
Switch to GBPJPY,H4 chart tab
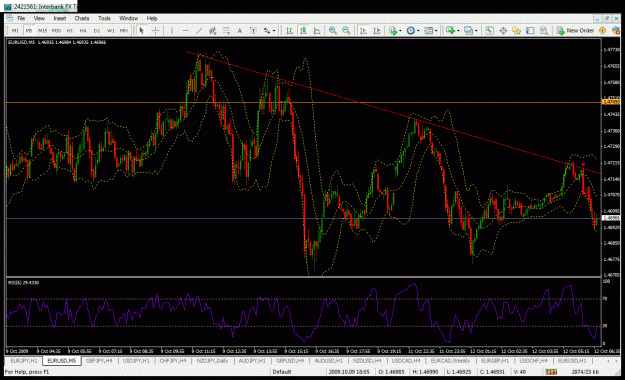[x=99, y=360]
